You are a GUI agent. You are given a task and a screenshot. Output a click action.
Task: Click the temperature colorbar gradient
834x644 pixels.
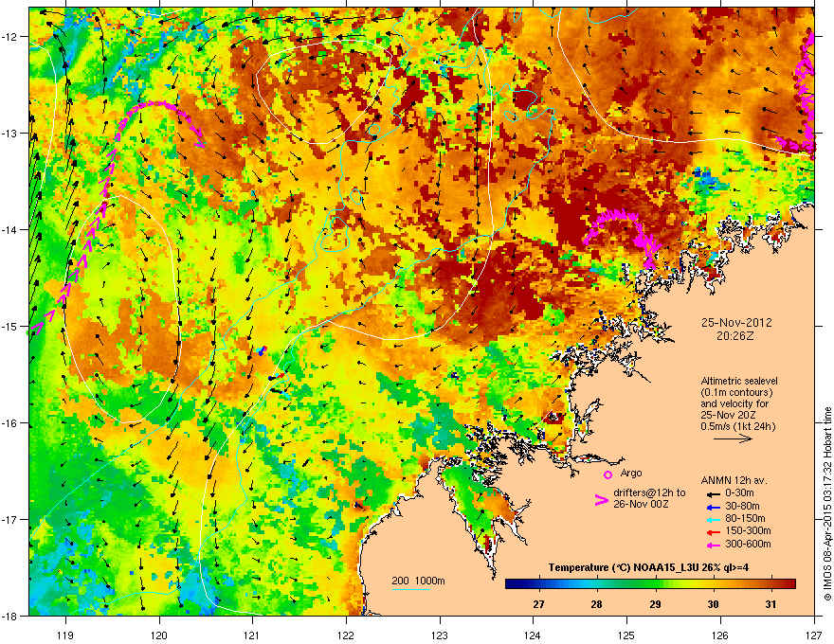pyautogui.click(x=650, y=583)
